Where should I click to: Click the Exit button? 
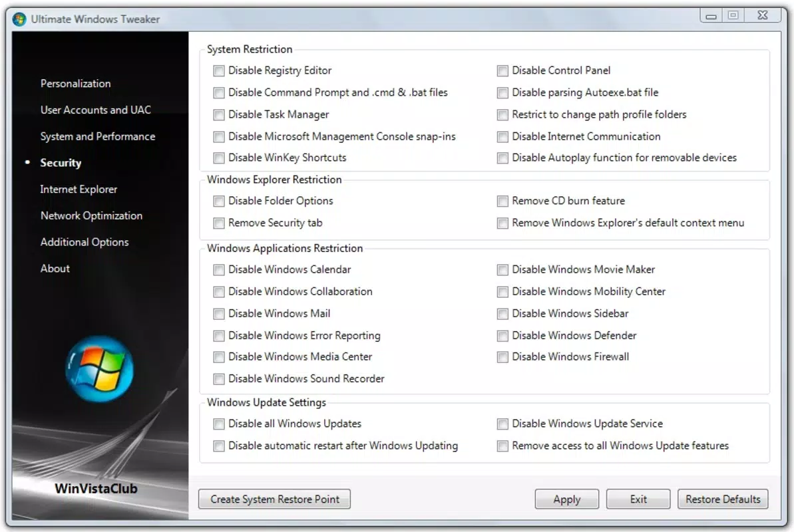(638, 499)
